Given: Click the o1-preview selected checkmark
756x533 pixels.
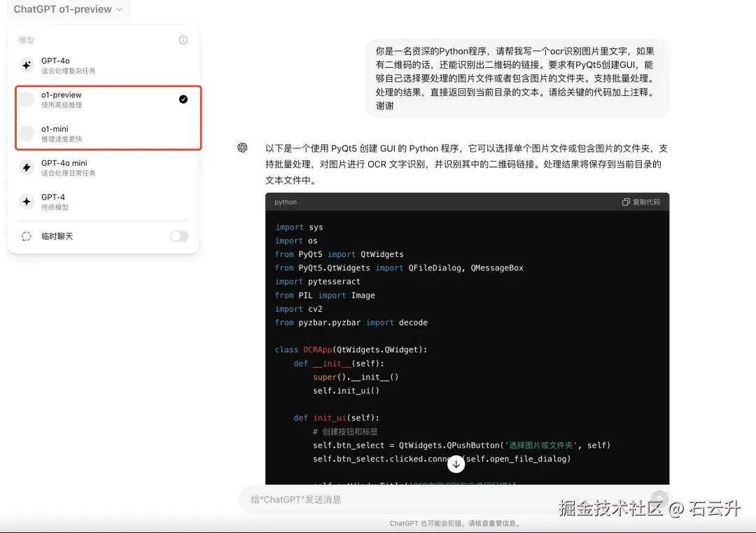Looking at the screenshot, I should tap(183, 99).
